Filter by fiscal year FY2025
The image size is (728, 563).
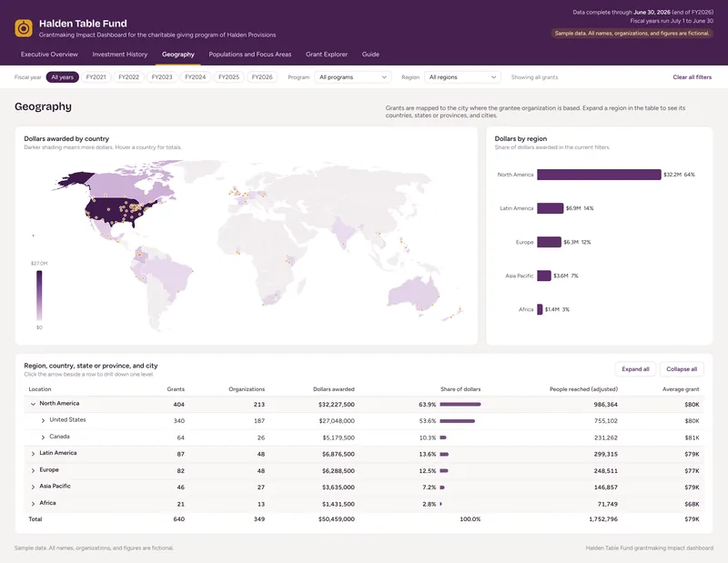coord(229,77)
